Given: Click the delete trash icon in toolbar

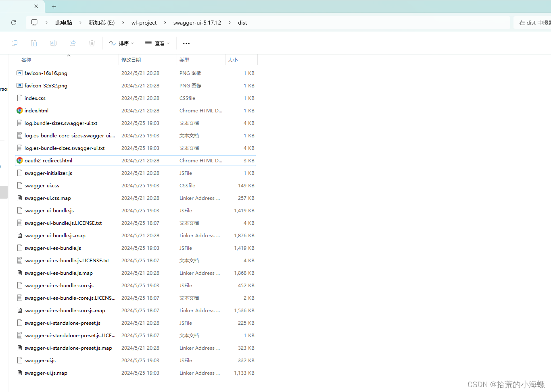Looking at the screenshot, I should coord(92,43).
